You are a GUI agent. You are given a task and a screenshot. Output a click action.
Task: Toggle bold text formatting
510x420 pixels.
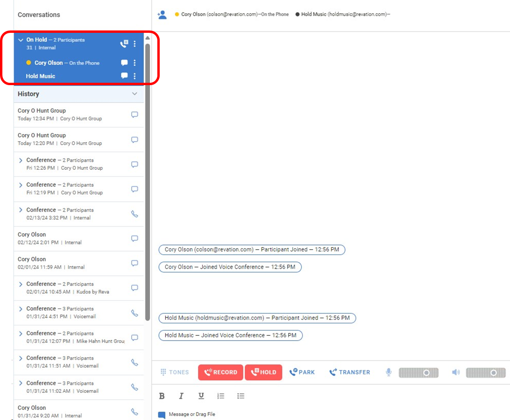(162, 396)
